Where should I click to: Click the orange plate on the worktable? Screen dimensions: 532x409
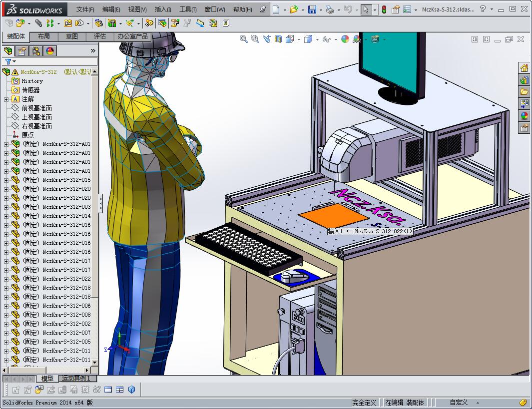point(333,216)
